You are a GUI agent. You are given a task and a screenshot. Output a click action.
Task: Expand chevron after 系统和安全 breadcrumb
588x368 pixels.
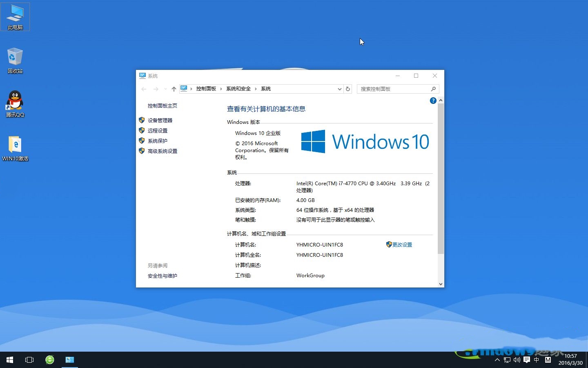click(256, 89)
